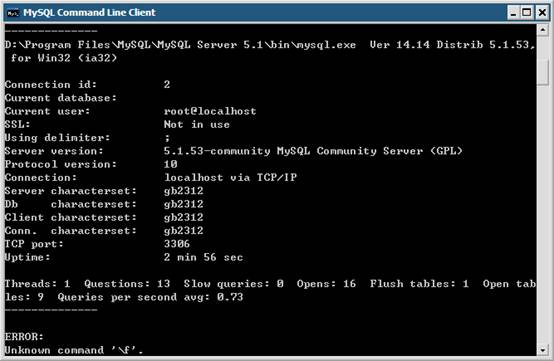
Task: Click the Uptime 2 min 56 sec value
Action: (203, 258)
